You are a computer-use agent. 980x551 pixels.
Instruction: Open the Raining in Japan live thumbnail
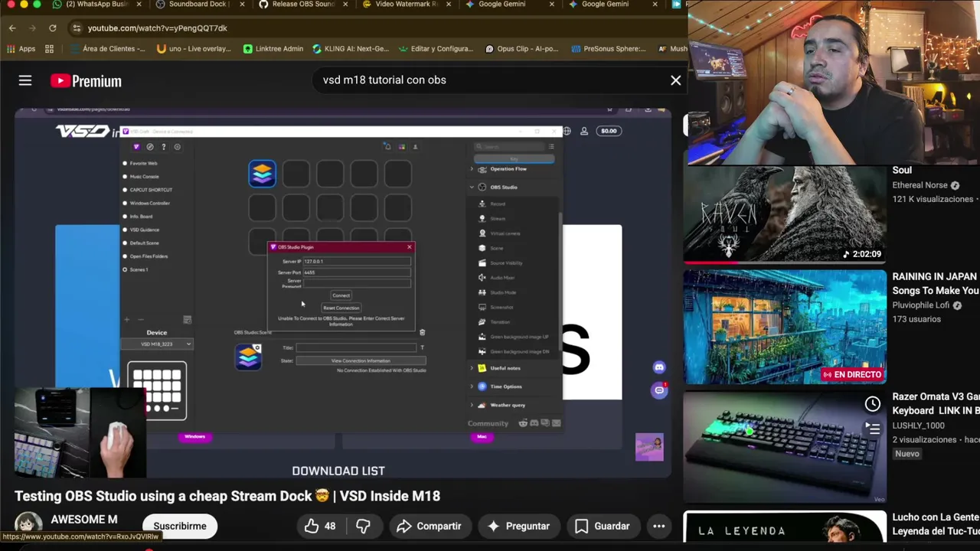click(x=785, y=327)
